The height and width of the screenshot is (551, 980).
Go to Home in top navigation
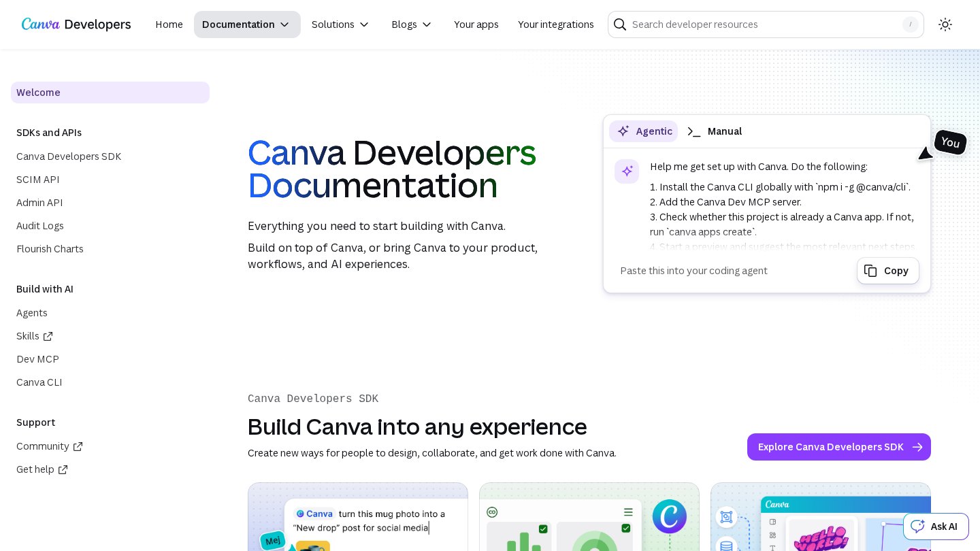pyautogui.click(x=169, y=24)
